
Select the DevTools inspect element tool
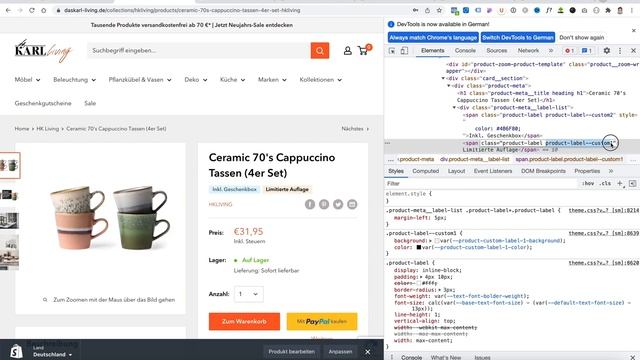[x=392, y=51]
